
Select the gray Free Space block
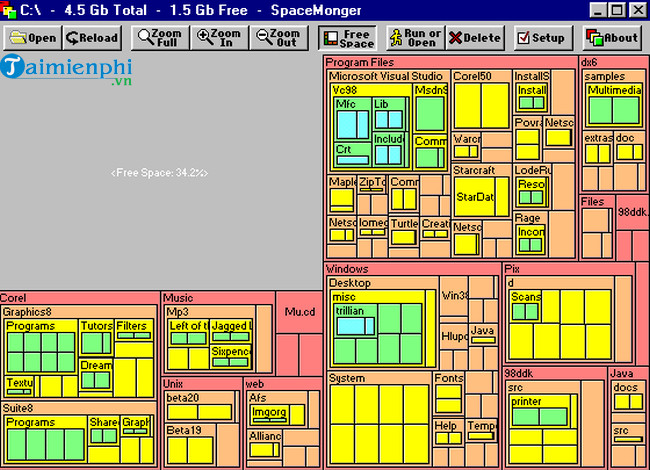pyautogui.click(x=160, y=173)
